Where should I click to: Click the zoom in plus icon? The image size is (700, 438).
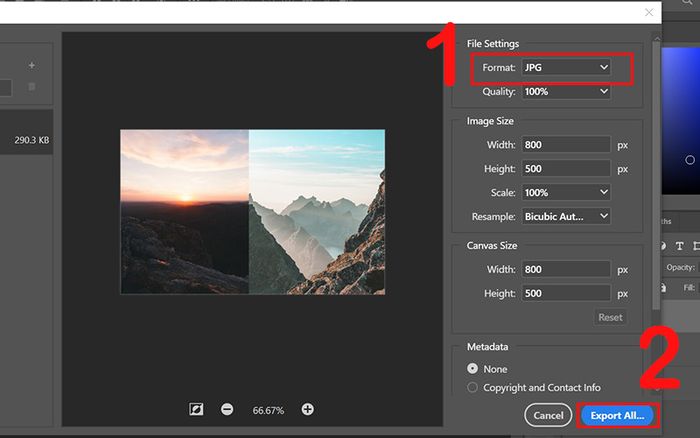coord(307,409)
